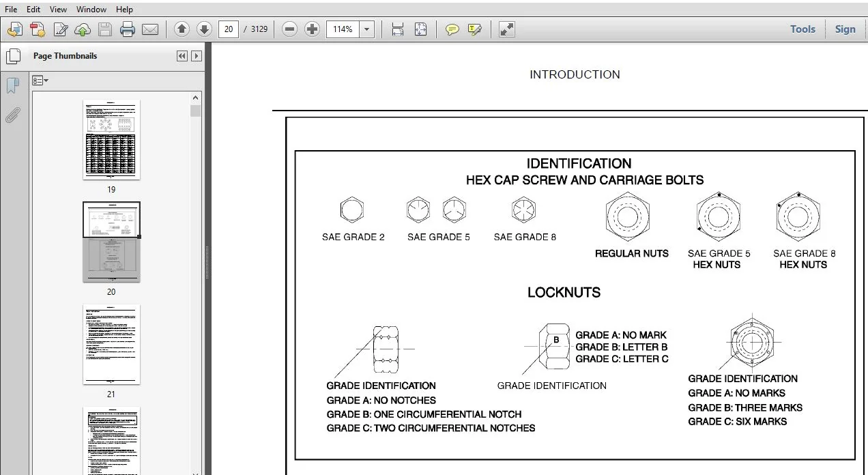The width and height of the screenshot is (868, 475).
Task: Open the Edit menu
Action: pos(33,10)
